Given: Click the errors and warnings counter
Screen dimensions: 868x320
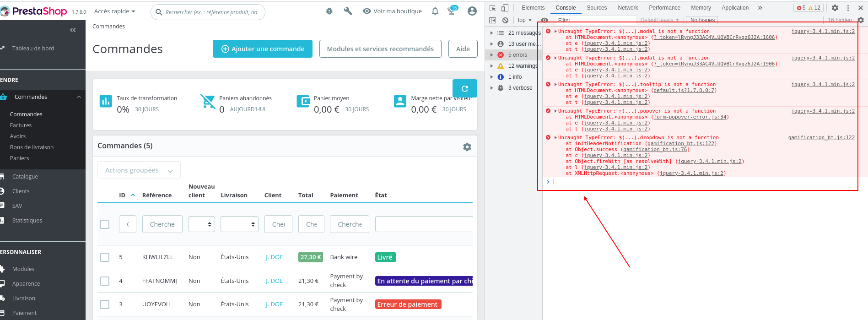Looking at the screenshot, I should point(809,8).
